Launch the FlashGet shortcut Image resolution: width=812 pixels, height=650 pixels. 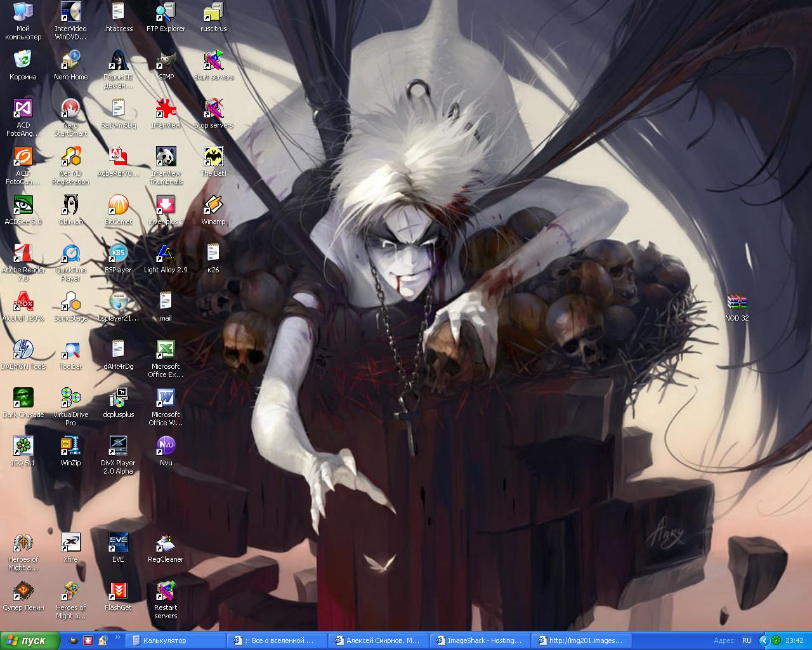(118, 596)
